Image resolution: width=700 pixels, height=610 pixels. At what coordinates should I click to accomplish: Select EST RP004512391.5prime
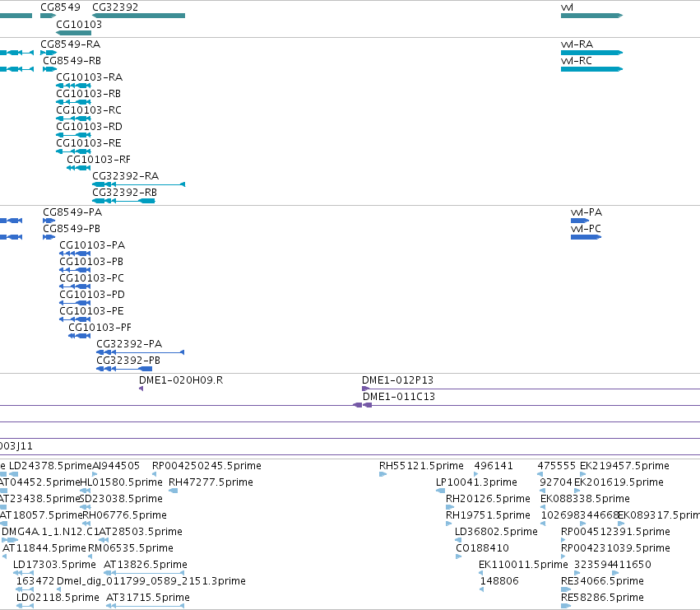pyautogui.click(x=615, y=533)
